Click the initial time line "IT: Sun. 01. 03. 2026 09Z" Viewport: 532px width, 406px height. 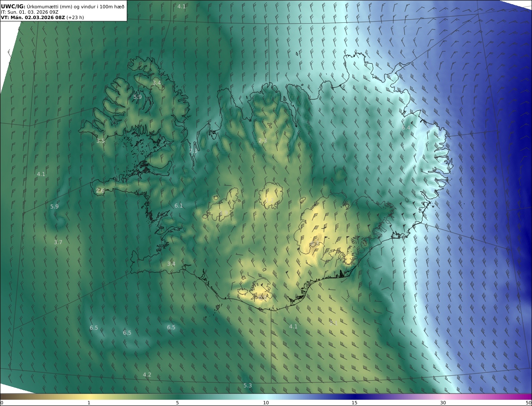[x=30, y=12]
